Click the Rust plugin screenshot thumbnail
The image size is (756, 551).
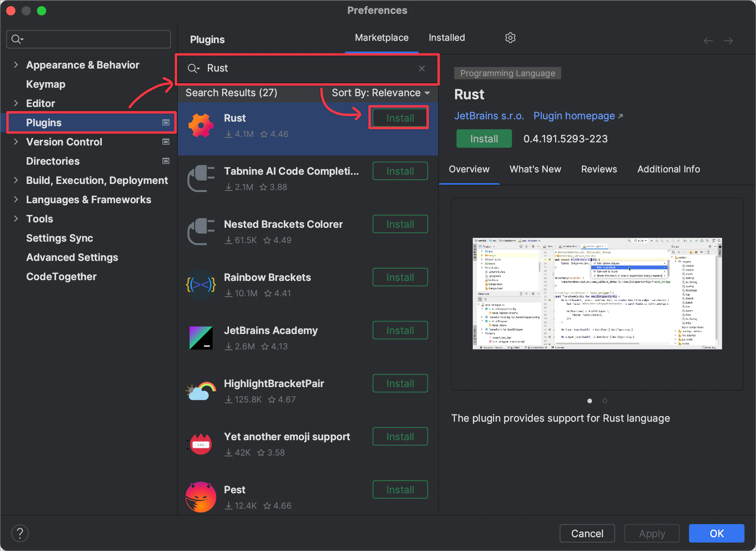(x=597, y=293)
